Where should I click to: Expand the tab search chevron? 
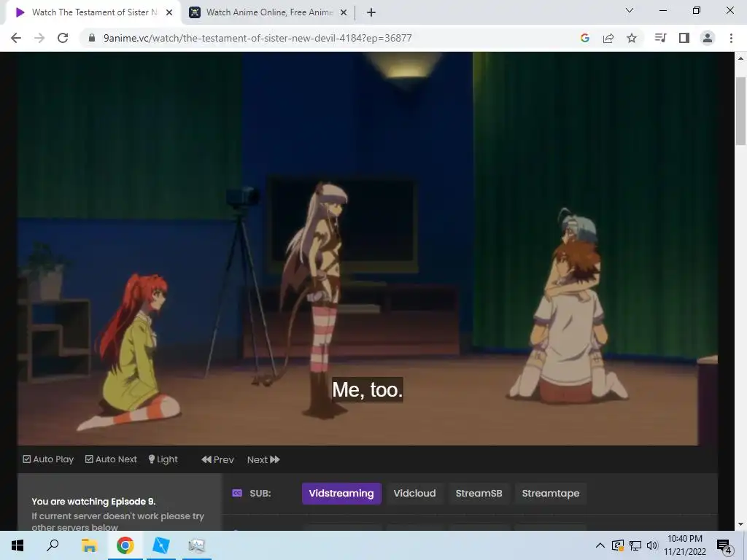[629, 10]
